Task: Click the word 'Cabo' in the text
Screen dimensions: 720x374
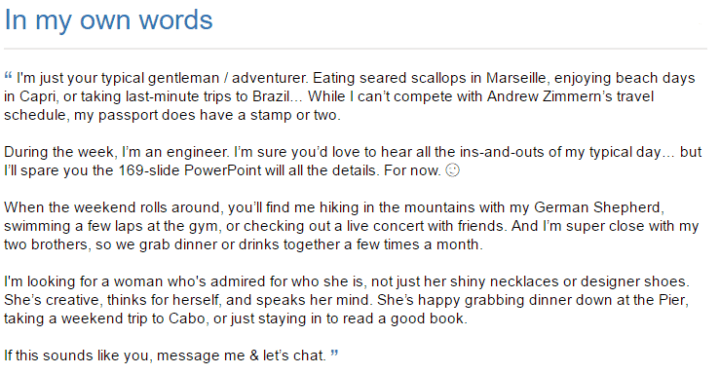Action: click(186, 318)
